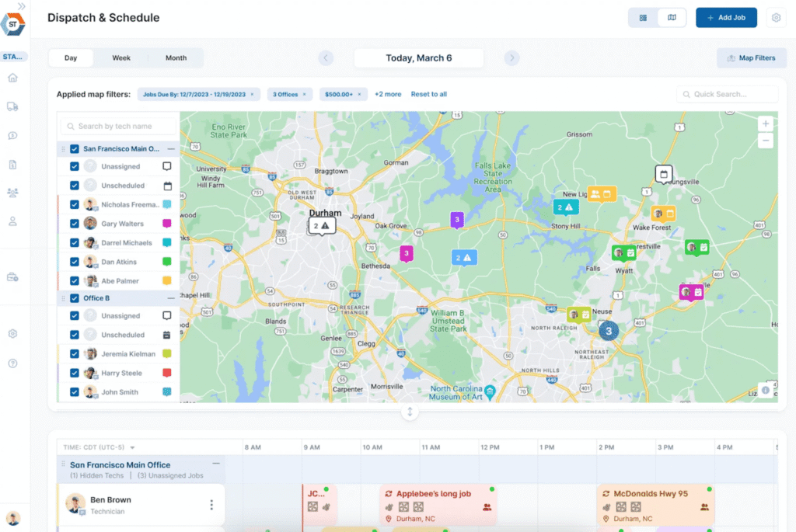Disable the Unscheduled checkbox under San Francisco Main Office
The image size is (796, 532).
coord(74,185)
